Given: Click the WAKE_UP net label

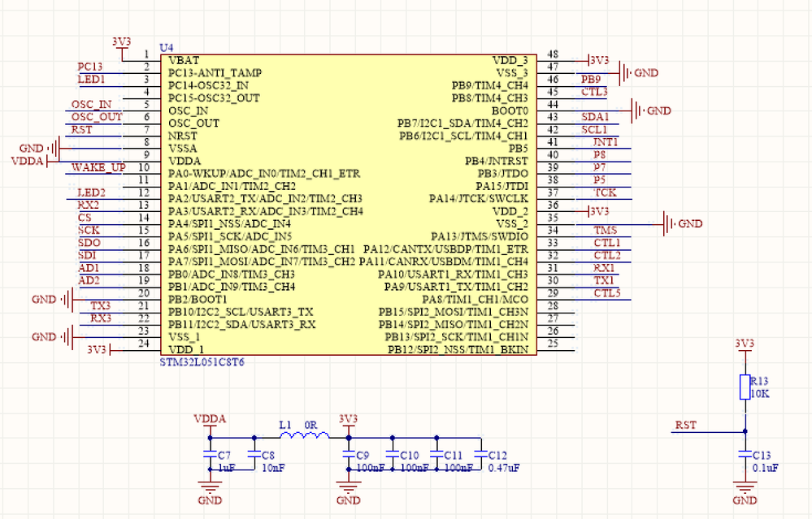Looking at the screenshot, I should [98, 167].
